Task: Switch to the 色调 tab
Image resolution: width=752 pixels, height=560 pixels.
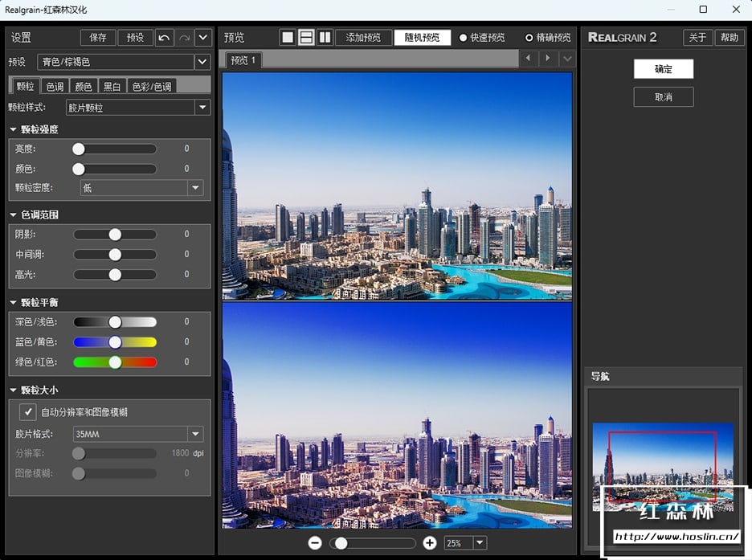Action: pyautogui.click(x=55, y=86)
